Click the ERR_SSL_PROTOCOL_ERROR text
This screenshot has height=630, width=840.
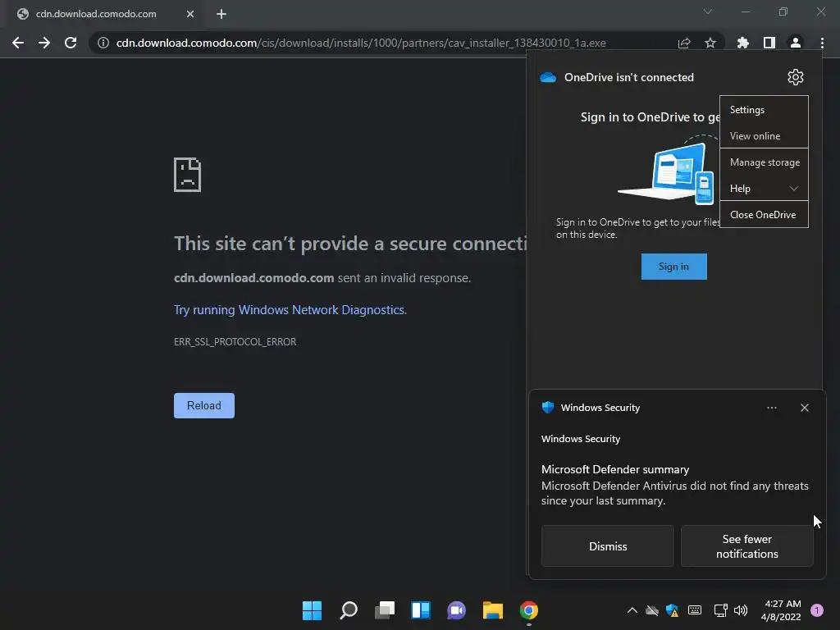(x=235, y=342)
